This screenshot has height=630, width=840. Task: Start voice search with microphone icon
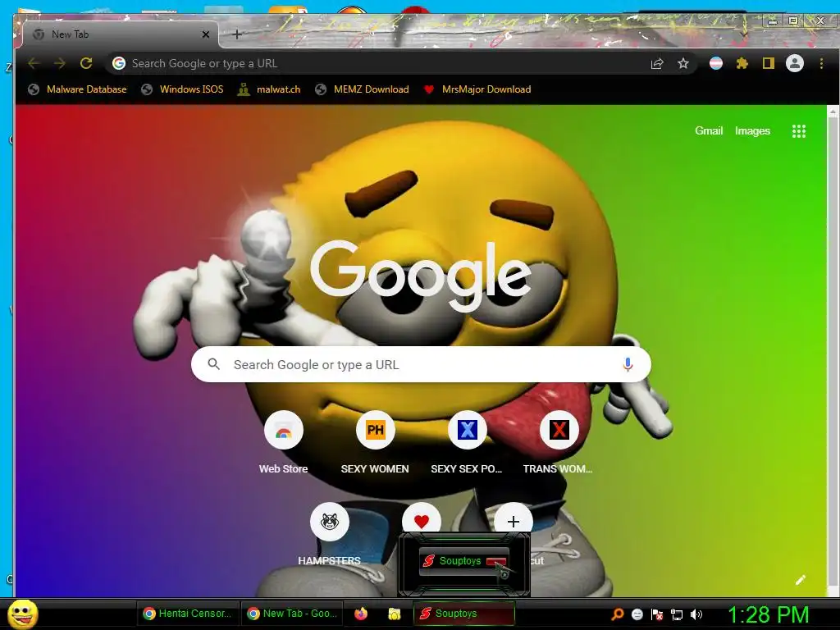click(x=628, y=365)
